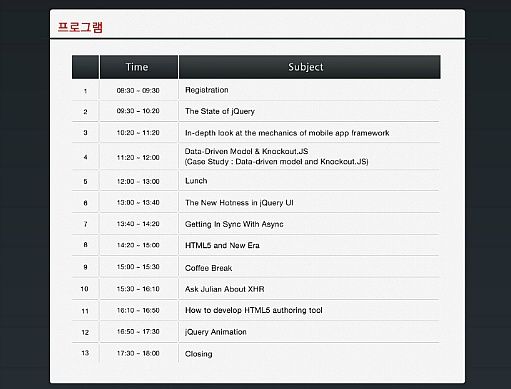
Task: Select 'Data-Driven Model & Knockout.JS' title line
Action: click(246, 151)
